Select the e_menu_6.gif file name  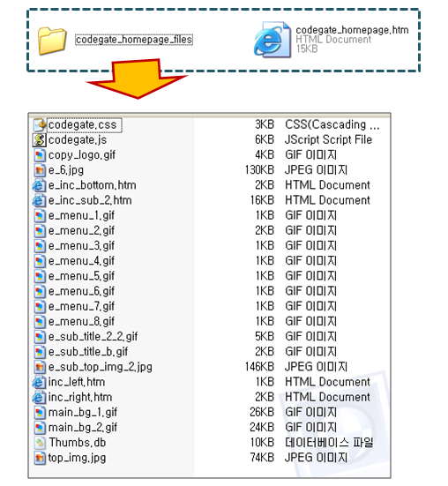click(x=81, y=291)
